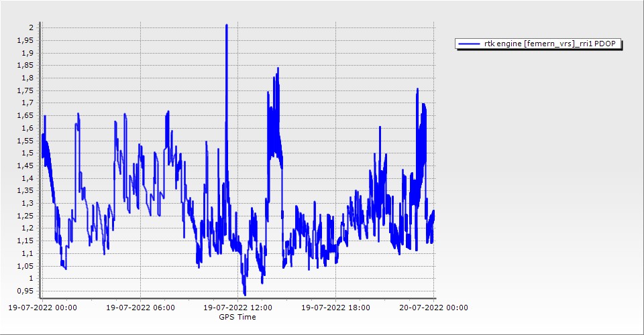
Task: Click the 20-07-2022 00:00 x-axis label
Action: coord(433,308)
